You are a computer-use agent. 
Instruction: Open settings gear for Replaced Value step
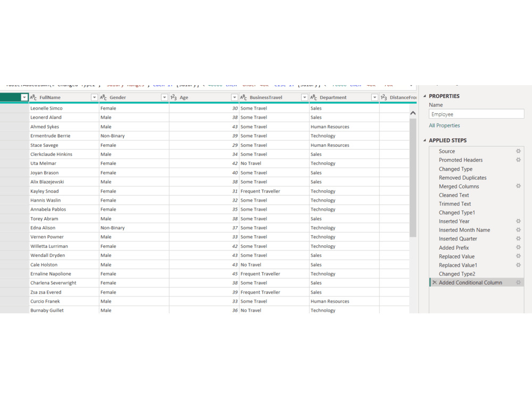518,256
